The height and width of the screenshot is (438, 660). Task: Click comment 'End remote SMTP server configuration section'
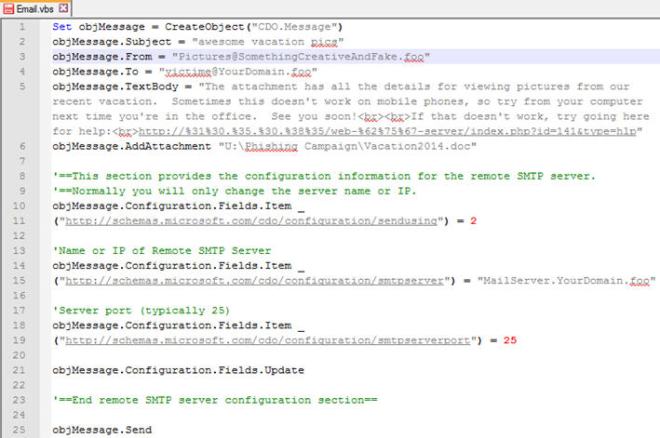[x=215, y=400]
